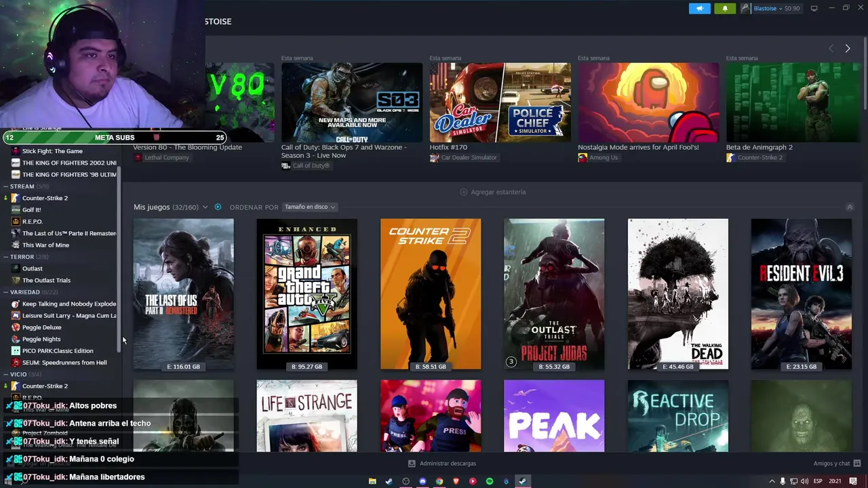Click Agregar estantería button

pos(493,192)
